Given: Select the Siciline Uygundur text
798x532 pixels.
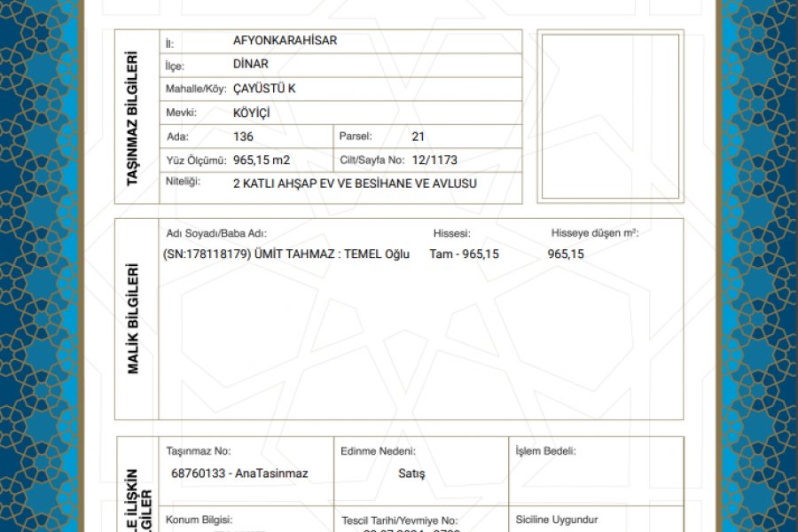Looking at the screenshot, I should [557, 520].
